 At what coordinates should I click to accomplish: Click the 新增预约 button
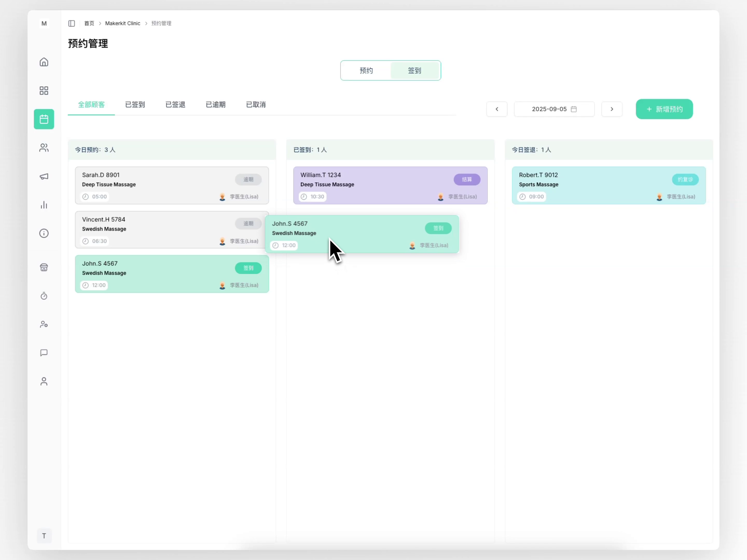coord(664,109)
